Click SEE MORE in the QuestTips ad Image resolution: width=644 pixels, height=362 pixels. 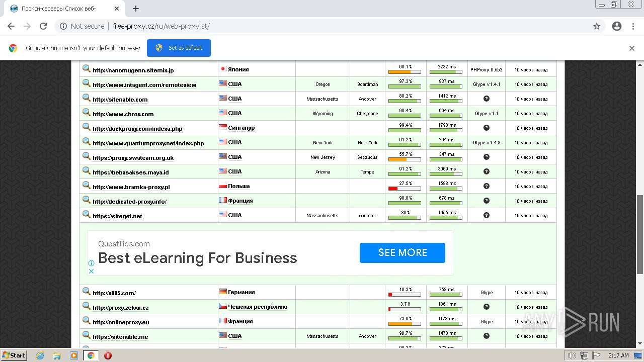pos(403,253)
